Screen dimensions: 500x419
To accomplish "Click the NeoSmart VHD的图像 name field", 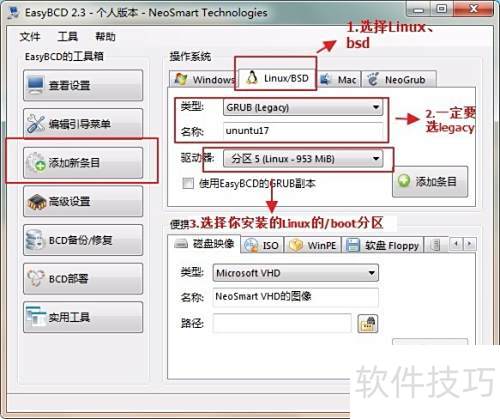I will (295, 296).
